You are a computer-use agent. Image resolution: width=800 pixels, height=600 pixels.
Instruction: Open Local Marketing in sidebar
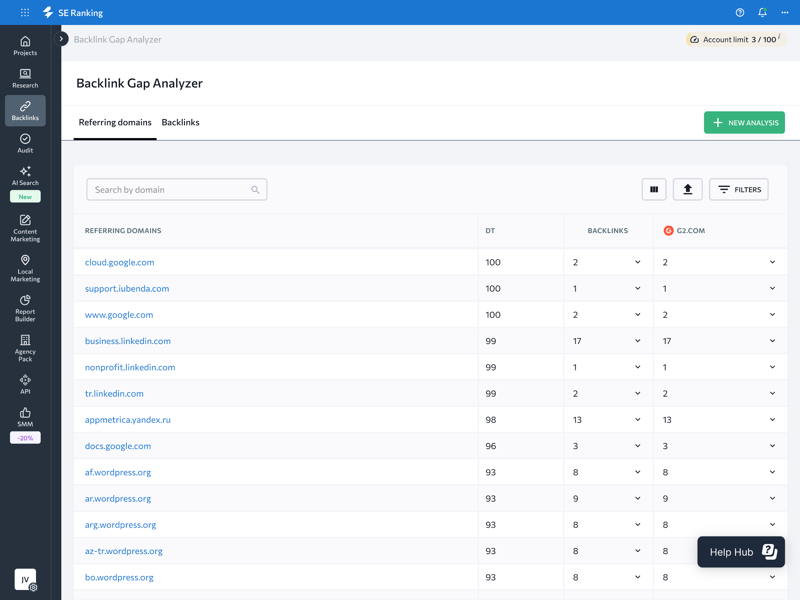pyautogui.click(x=25, y=268)
